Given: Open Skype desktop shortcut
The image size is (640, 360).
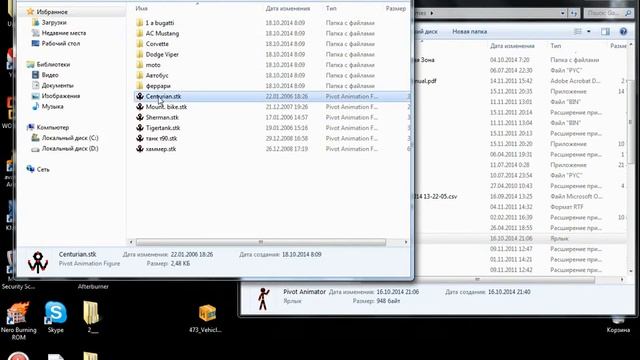Looking at the screenshot, I should (x=56, y=317).
